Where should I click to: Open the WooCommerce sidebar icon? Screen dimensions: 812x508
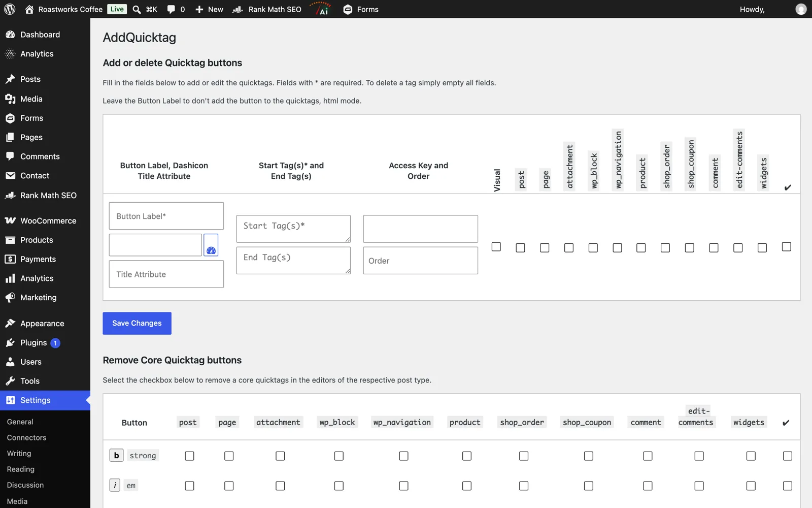(x=10, y=220)
